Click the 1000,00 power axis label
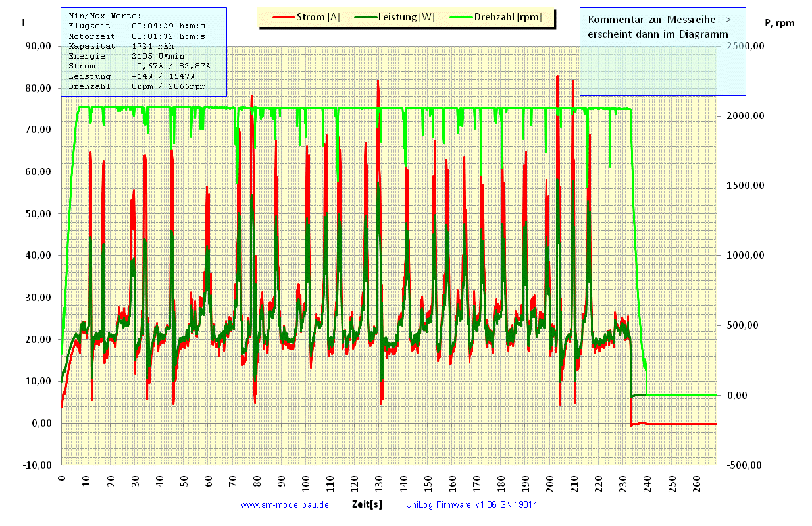The image size is (812, 526). [x=744, y=255]
